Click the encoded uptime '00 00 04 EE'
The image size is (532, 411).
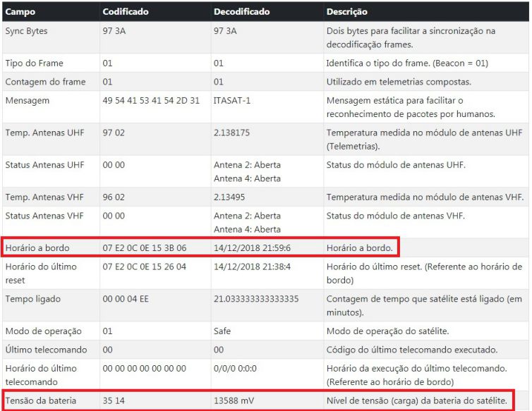coord(127,299)
